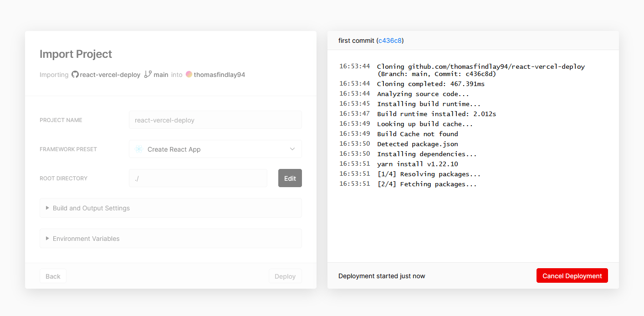Click the Project Name input field
This screenshot has height=316, width=644.
(x=215, y=120)
